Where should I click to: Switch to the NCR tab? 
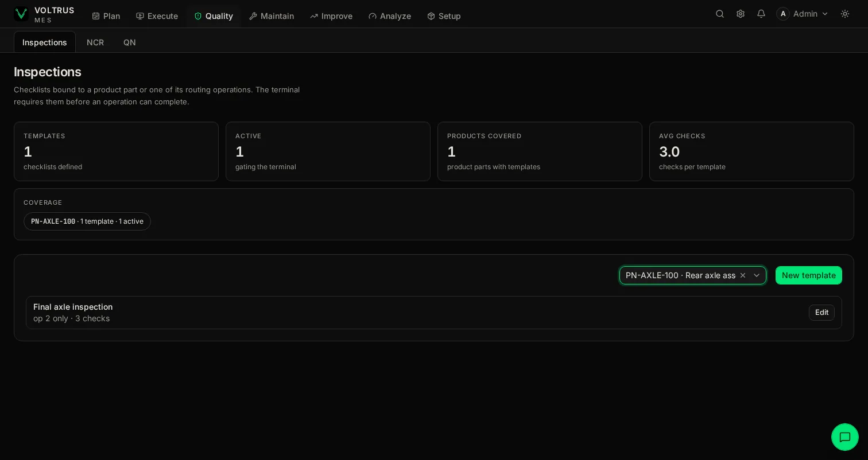[x=95, y=42]
